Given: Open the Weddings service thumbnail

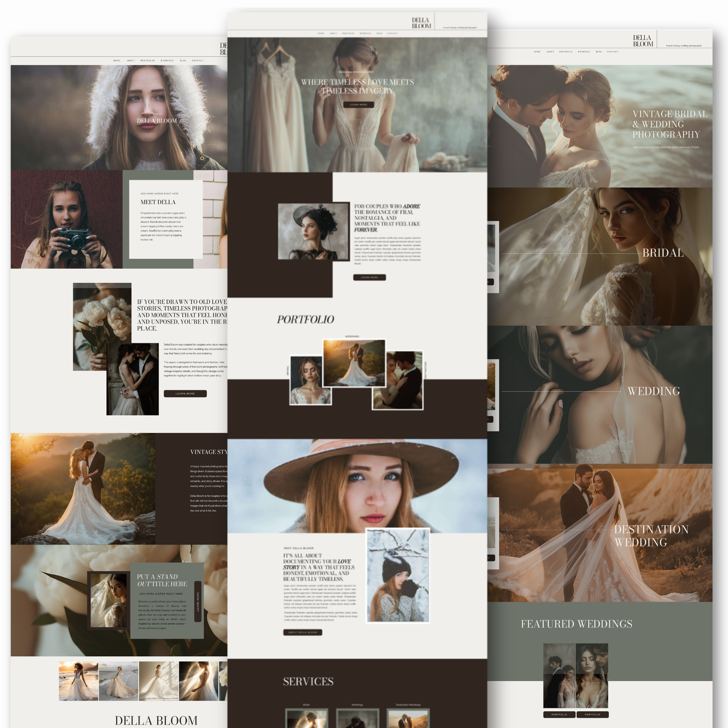Looking at the screenshot, I should [x=357, y=718].
